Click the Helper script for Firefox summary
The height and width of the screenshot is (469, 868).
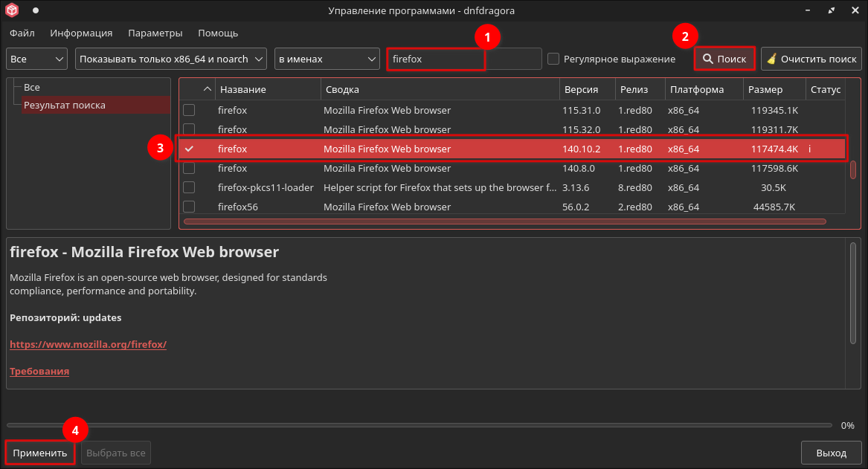click(440, 187)
